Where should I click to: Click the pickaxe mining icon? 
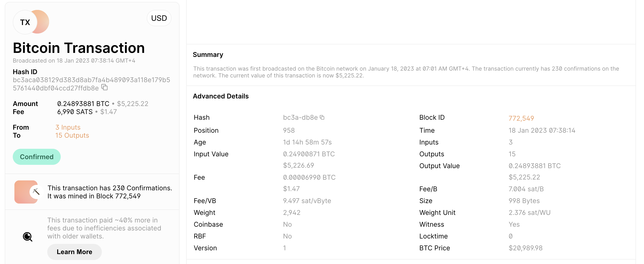(36, 192)
